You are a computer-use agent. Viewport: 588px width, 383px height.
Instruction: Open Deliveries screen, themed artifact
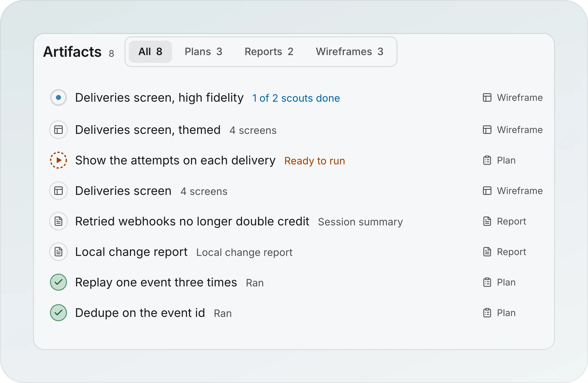[x=148, y=130]
